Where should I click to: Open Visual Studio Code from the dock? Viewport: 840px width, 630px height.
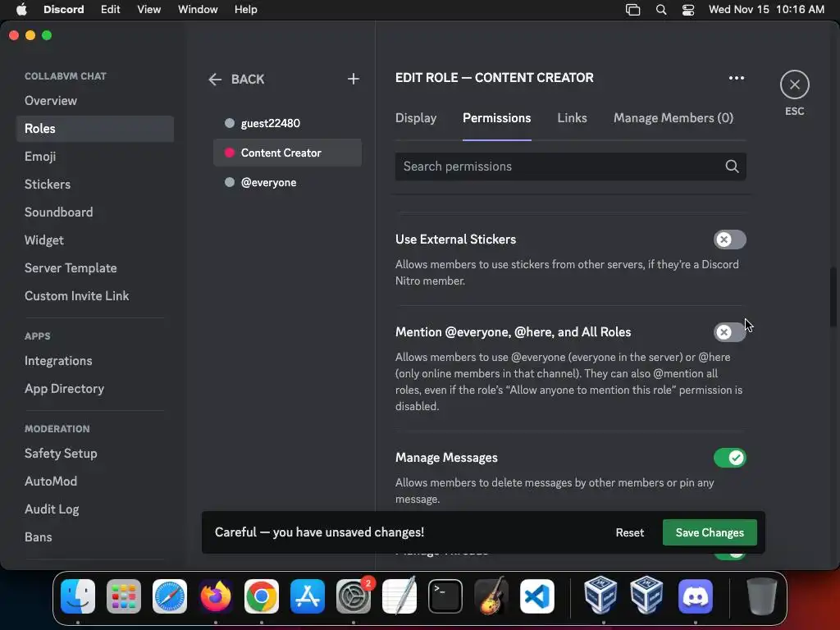[x=536, y=596]
